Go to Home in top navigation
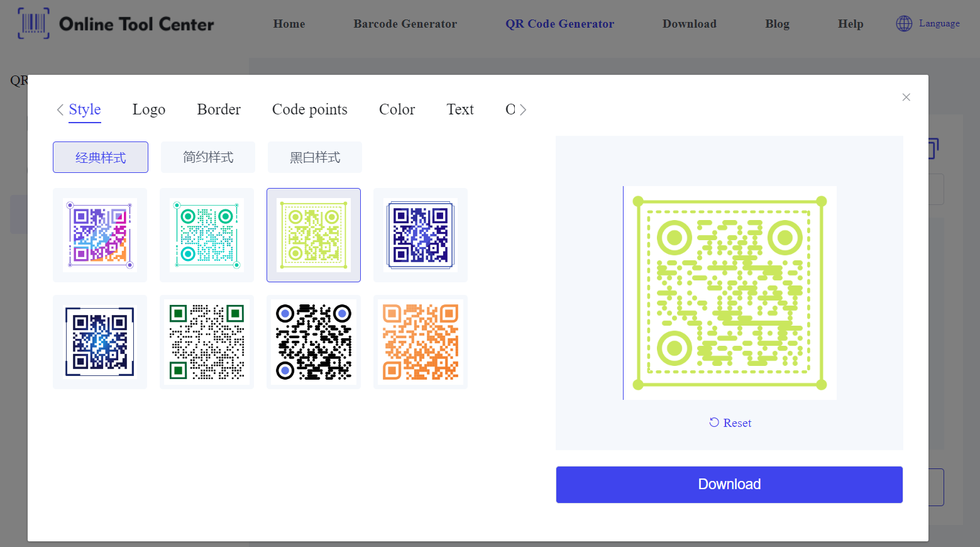 click(x=289, y=24)
